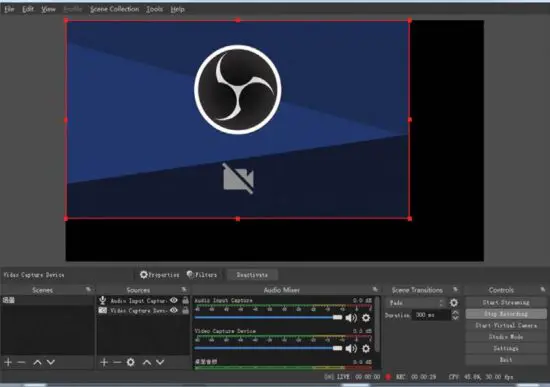
Task: Click the OBS logo in the preview
Action: pos(238,89)
